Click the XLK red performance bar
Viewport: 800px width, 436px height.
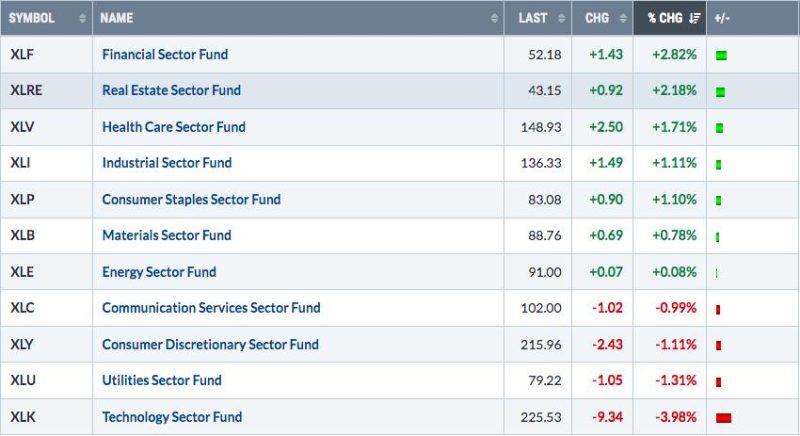coord(724,417)
